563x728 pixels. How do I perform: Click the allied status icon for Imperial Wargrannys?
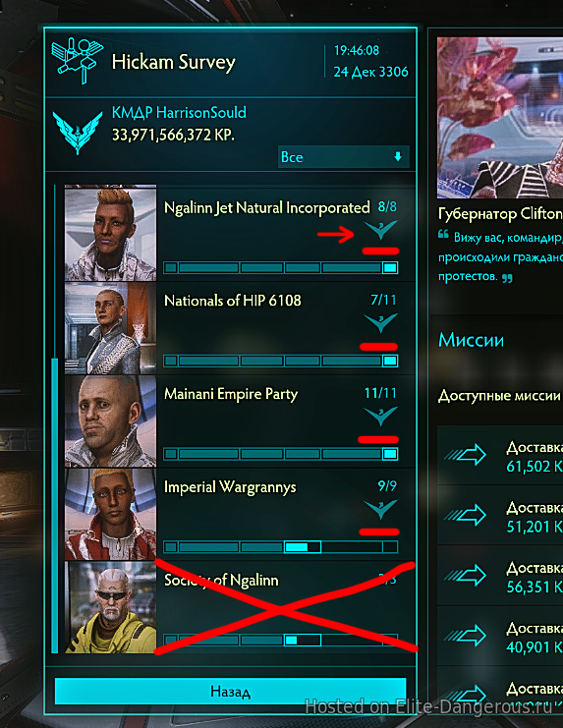380,509
